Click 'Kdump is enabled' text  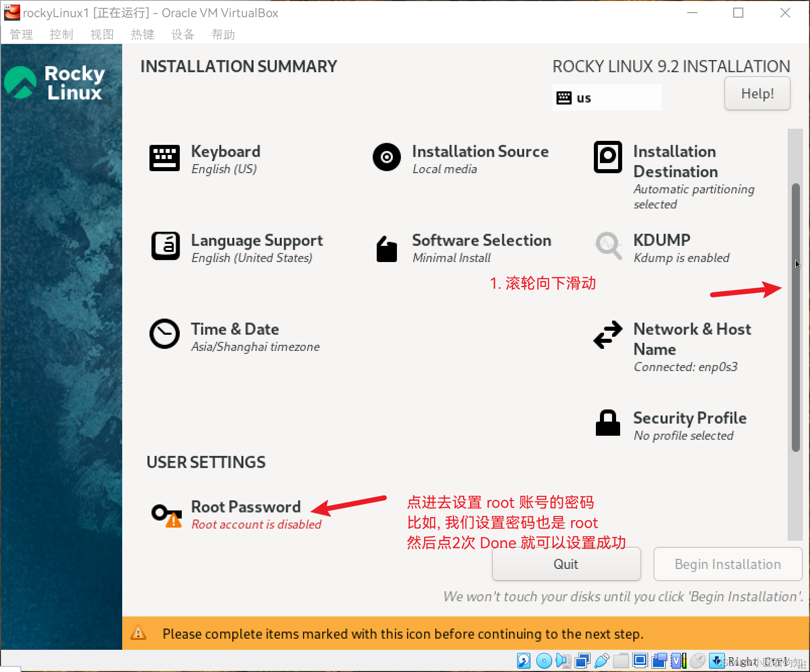(x=681, y=258)
